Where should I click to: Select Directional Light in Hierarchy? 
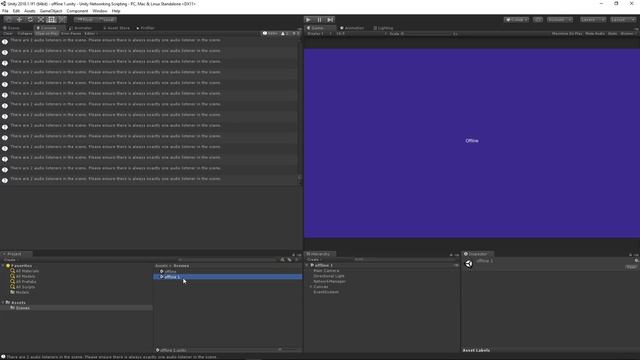[329, 276]
